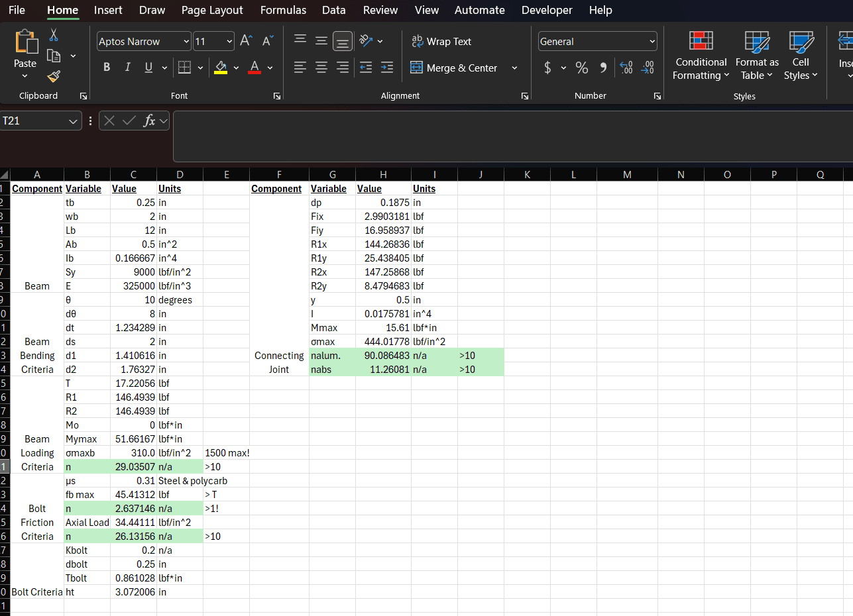
Task: Open Font dialog launcher
Action: click(277, 96)
